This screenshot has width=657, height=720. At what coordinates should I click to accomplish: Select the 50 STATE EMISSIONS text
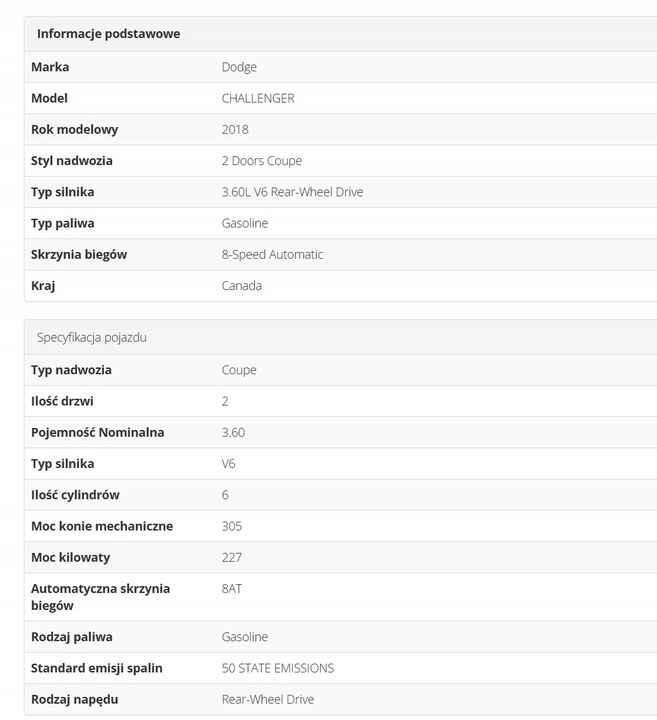[x=278, y=668]
